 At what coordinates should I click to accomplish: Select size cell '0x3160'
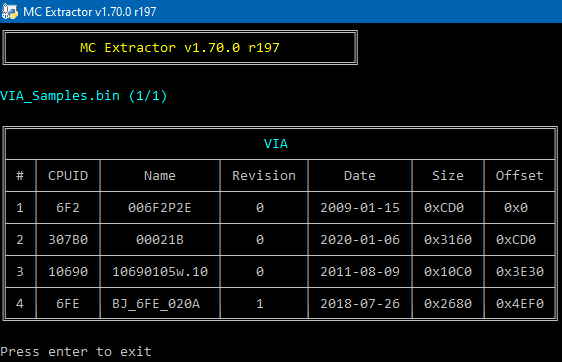pyautogui.click(x=448, y=239)
